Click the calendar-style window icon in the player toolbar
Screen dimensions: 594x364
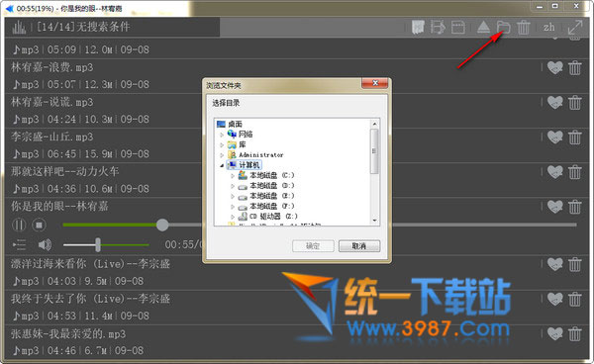click(x=458, y=28)
